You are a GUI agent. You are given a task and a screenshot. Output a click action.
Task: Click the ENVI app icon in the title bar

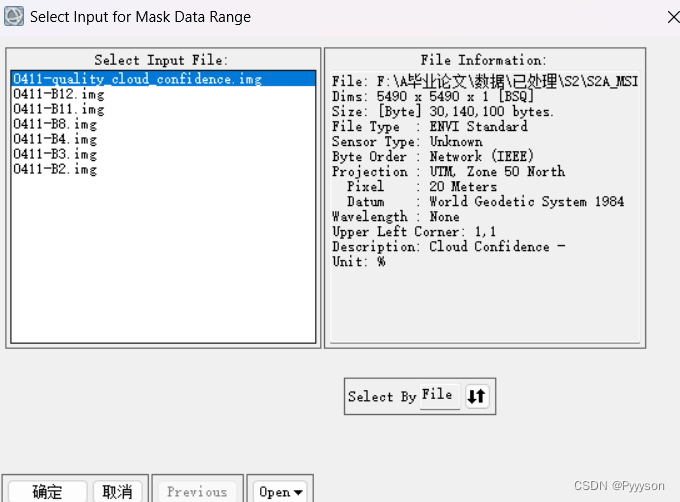[x=14, y=16]
